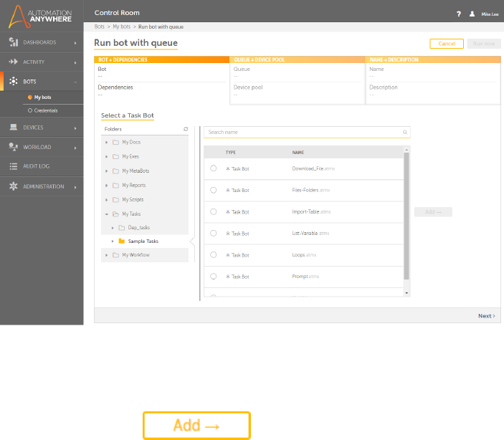Select the Import-Table.atmx radio button
504x440 pixels.
[214, 211]
